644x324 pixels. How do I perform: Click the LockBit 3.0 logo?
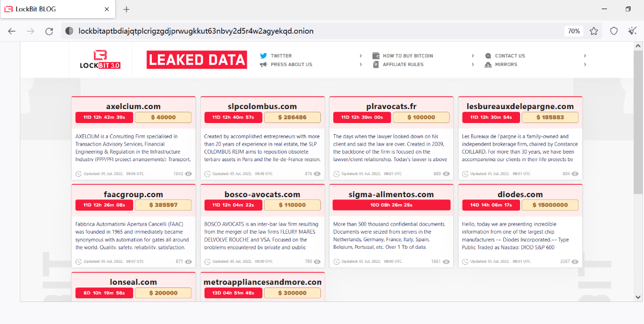[x=99, y=59]
